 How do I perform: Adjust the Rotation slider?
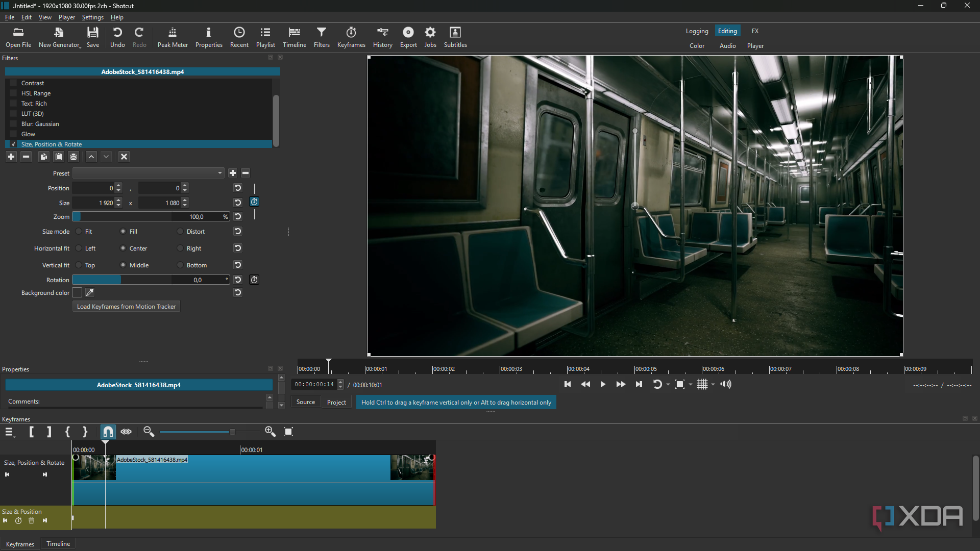point(151,280)
